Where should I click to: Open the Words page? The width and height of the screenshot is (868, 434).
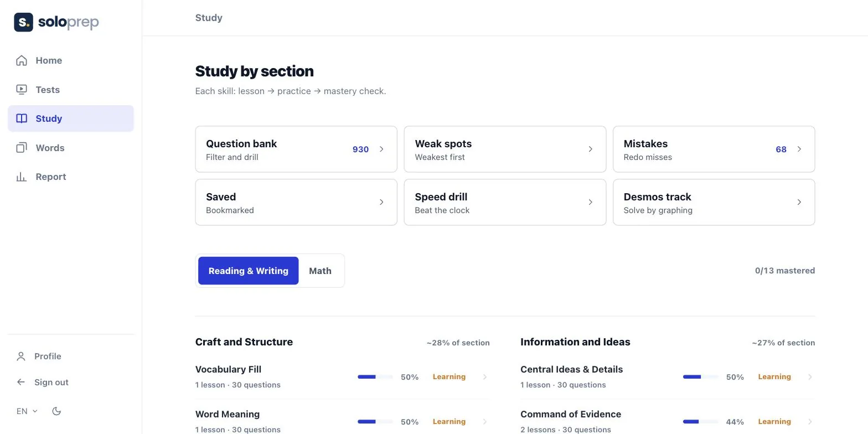point(71,148)
